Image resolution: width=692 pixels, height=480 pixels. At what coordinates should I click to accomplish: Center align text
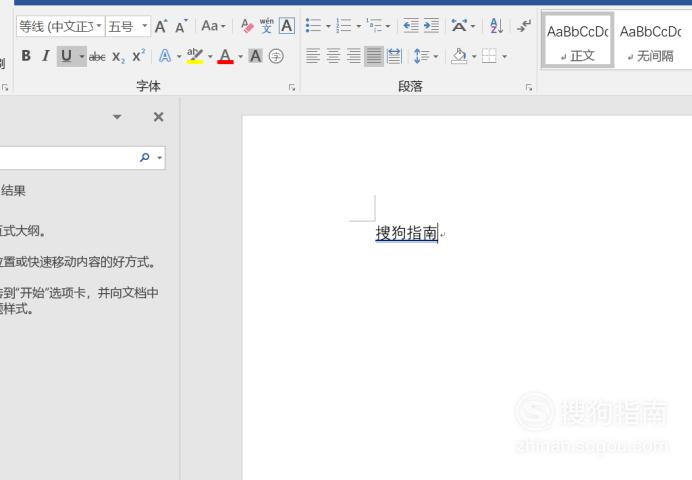pos(333,56)
